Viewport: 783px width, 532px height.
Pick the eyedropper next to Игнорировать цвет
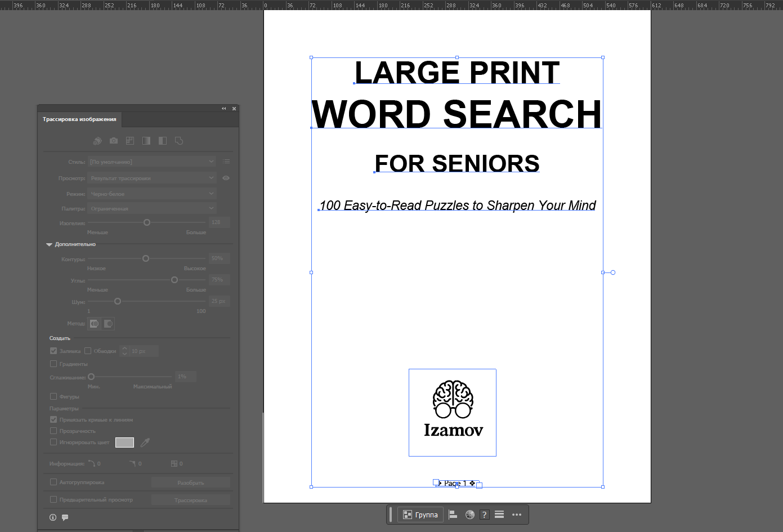click(x=145, y=442)
